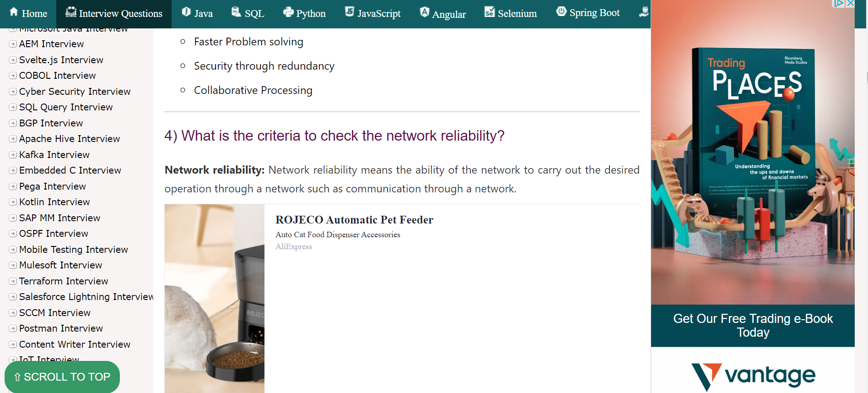Close the advertisement with X icon
Image resolution: width=868 pixels, height=393 pixels.
[850, 4]
